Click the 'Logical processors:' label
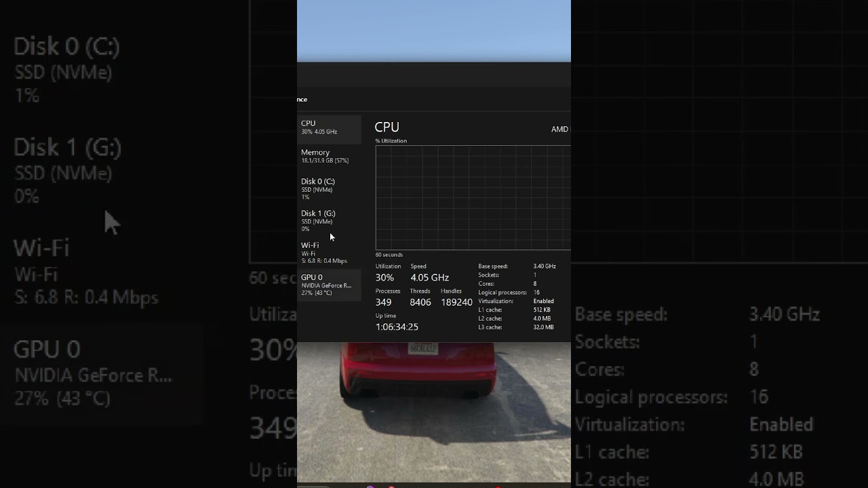Viewport: 868px width, 488px height. [x=502, y=292]
